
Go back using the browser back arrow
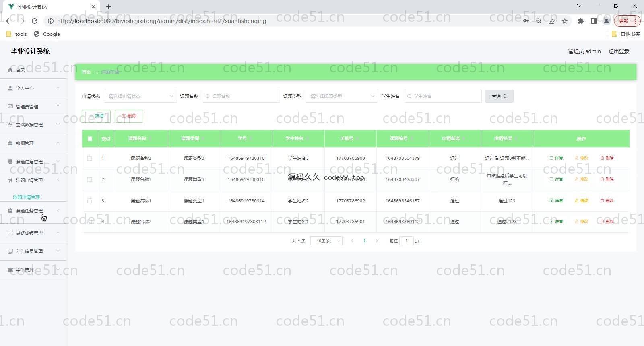pos(9,21)
